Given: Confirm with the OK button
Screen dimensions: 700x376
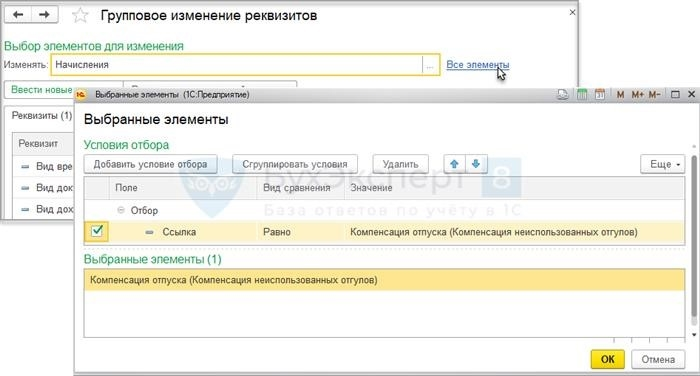Looking at the screenshot, I should click(x=608, y=359).
